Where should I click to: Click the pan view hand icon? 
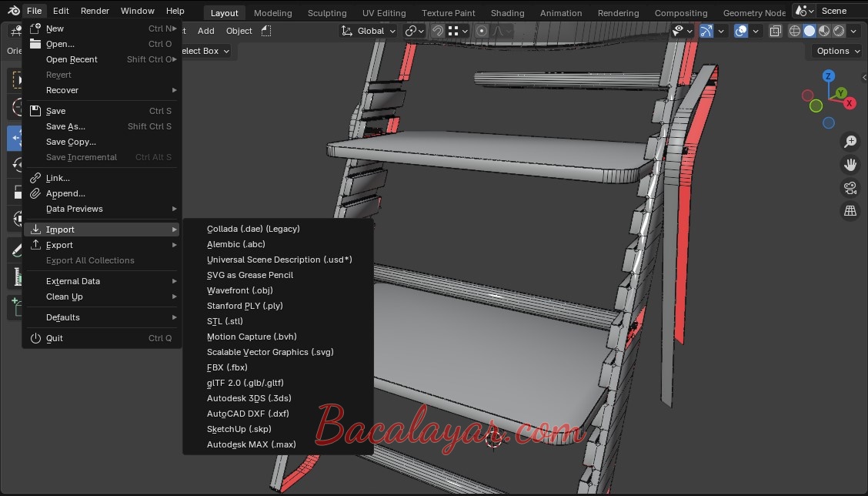coord(850,165)
